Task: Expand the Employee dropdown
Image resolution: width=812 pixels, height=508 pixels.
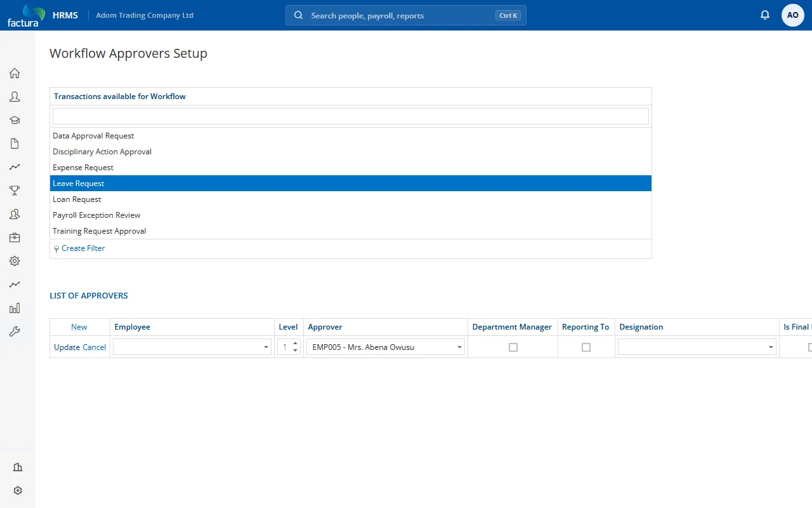Action: tap(192, 347)
